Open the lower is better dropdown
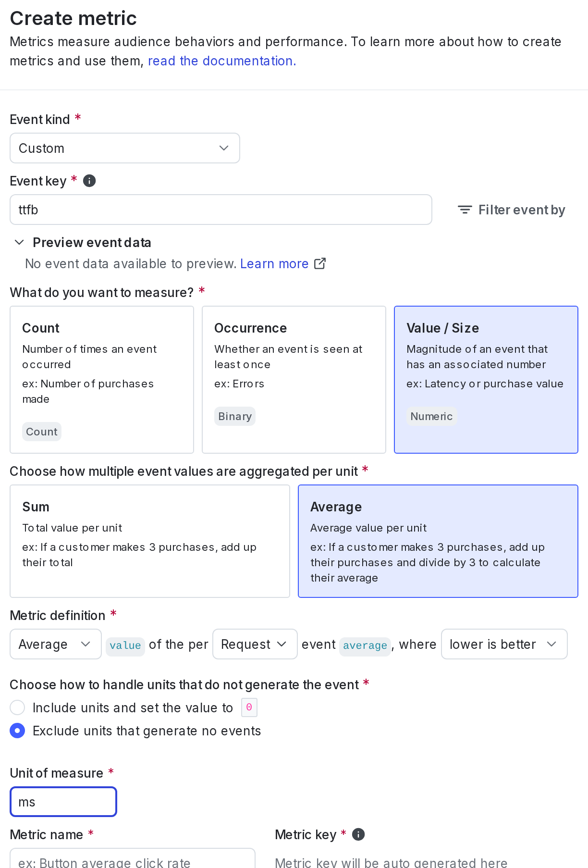This screenshot has width=588, height=868. (x=504, y=644)
